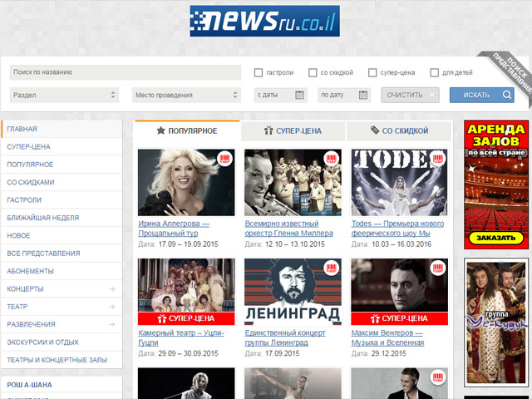Click the ЗАКАЗАТЬ button in the ad
Screen dimensions: 532x399
pyautogui.click(x=496, y=238)
